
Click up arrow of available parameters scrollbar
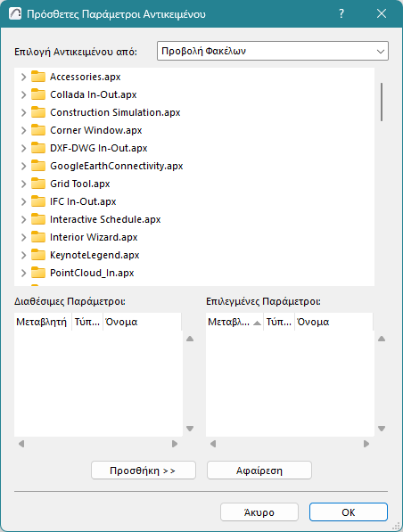190,339
